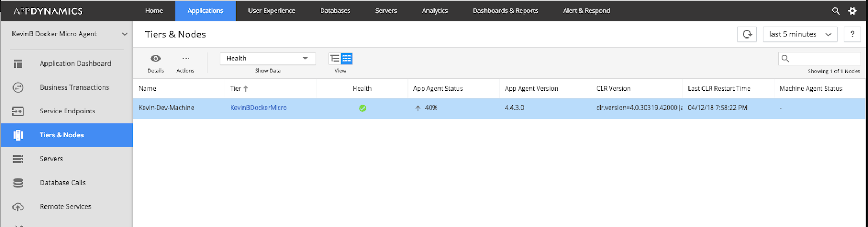Screen dimensions: 868x227
Task: Open the Alert & Respond tab
Action: [586, 11]
